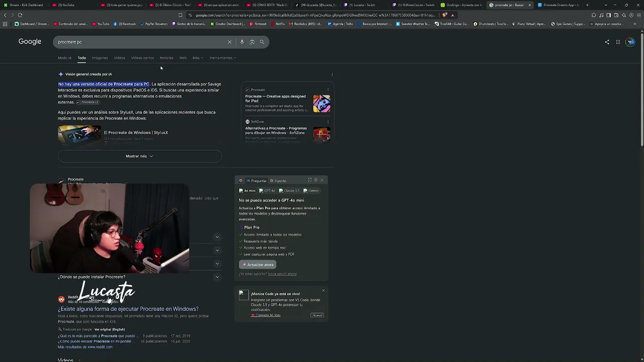Open the Reddit result about running Procreate on Windows
Screen dimensions: 644x362
pos(128,309)
